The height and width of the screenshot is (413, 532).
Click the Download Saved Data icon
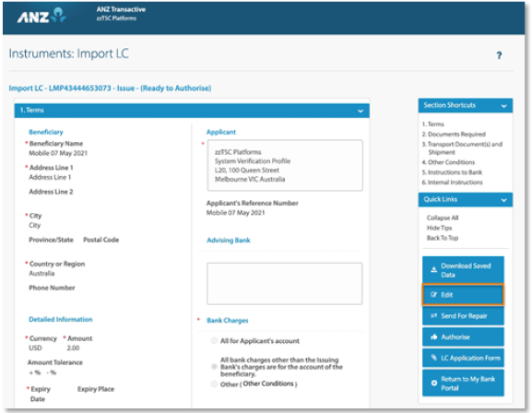(x=433, y=270)
